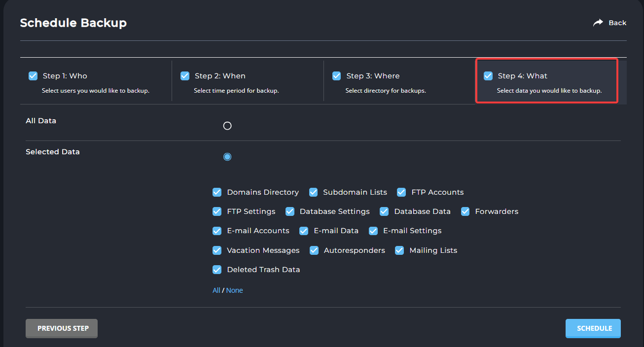Uncheck the FTP Settings checkbox

217,211
